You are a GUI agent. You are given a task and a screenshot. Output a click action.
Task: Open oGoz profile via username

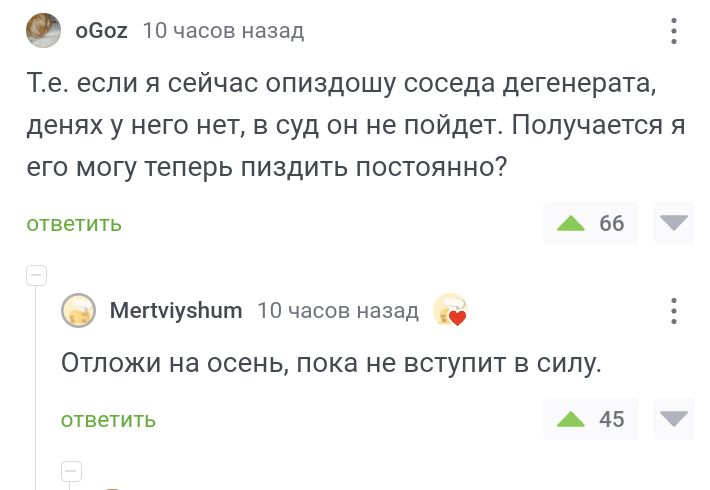[102, 31]
